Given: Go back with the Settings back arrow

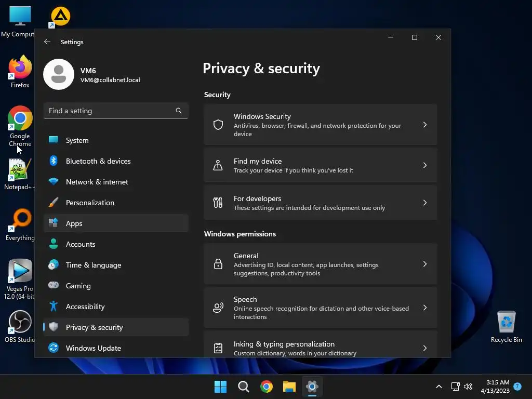Looking at the screenshot, I should point(47,42).
